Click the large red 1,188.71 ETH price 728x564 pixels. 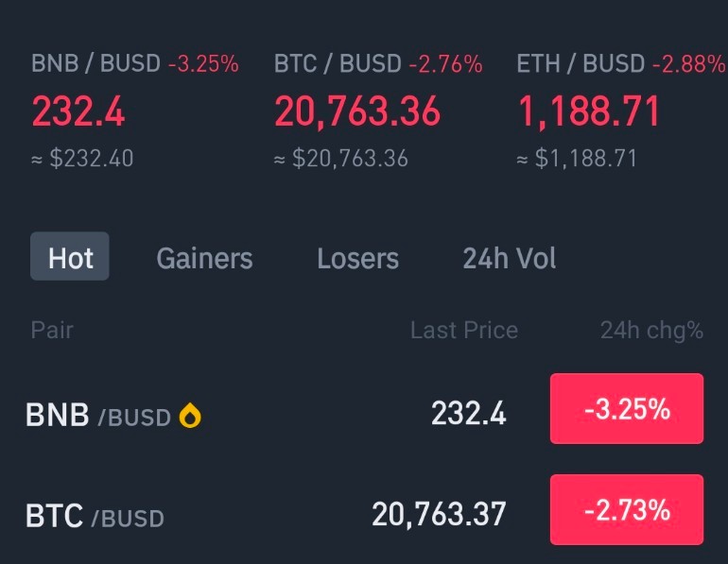pos(588,111)
